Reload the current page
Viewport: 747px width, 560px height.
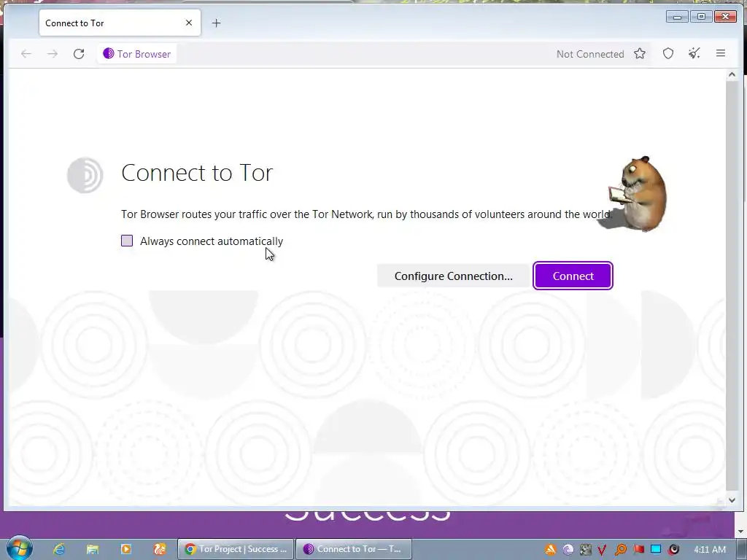(79, 54)
